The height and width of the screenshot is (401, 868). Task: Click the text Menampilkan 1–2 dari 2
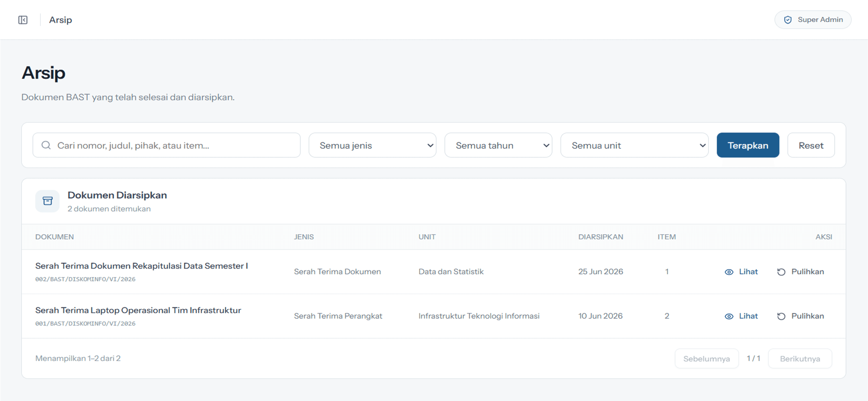78,359
